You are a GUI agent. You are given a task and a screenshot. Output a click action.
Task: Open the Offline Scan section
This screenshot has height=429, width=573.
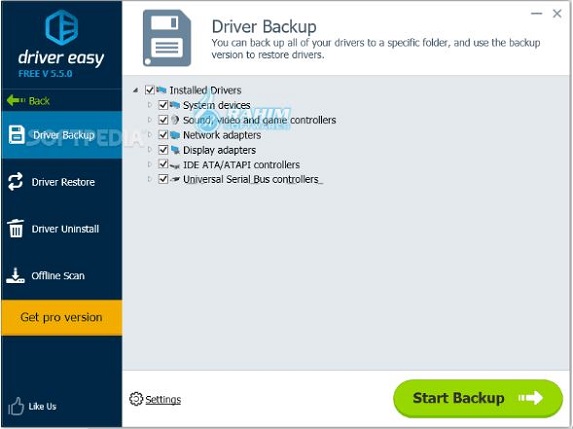pyautogui.click(x=61, y=276)
